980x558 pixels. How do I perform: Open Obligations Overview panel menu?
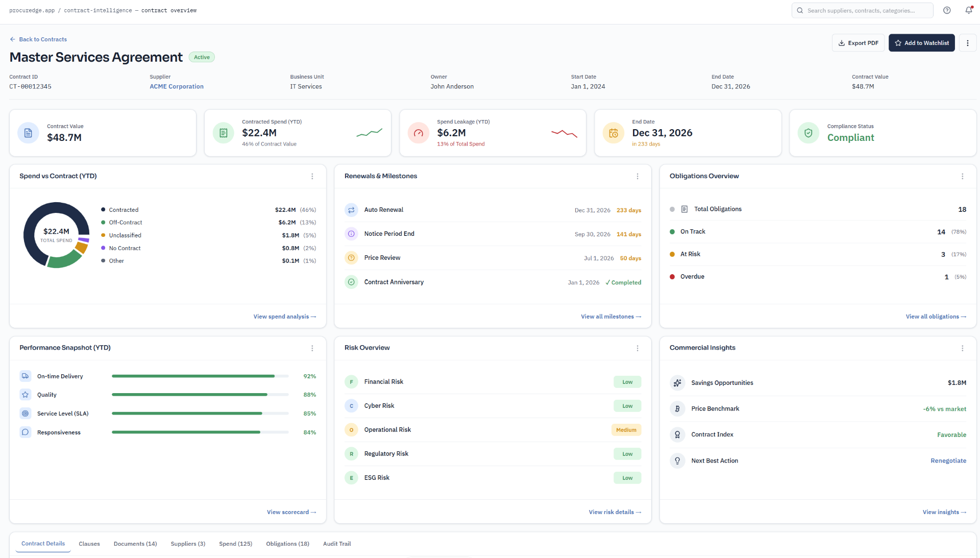tap(963, 176)
